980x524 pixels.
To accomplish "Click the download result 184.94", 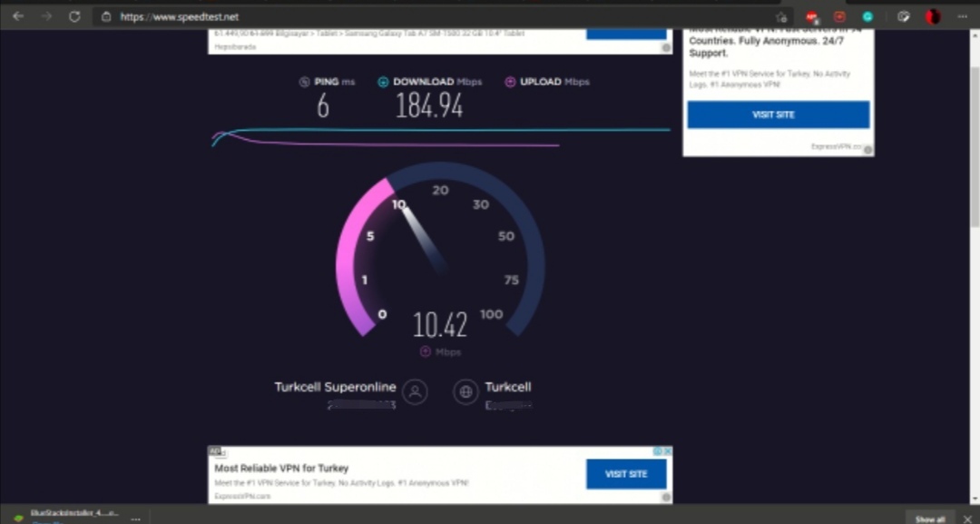I will point(429,106).
